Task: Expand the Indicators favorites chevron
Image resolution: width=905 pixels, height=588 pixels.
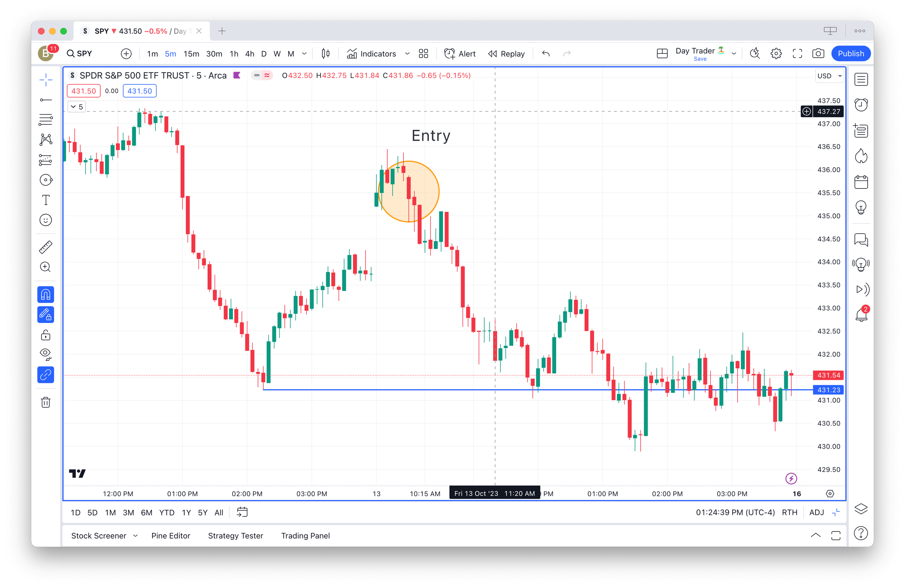Action: (x=407, y=54)
